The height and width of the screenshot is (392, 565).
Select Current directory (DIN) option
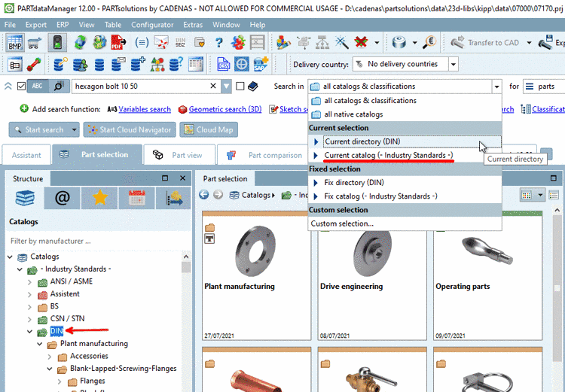(x=405, y=141)
